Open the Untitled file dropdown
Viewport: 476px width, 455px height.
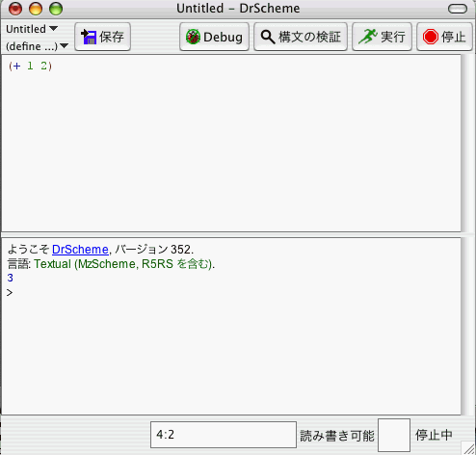click(x=32, y=29)
